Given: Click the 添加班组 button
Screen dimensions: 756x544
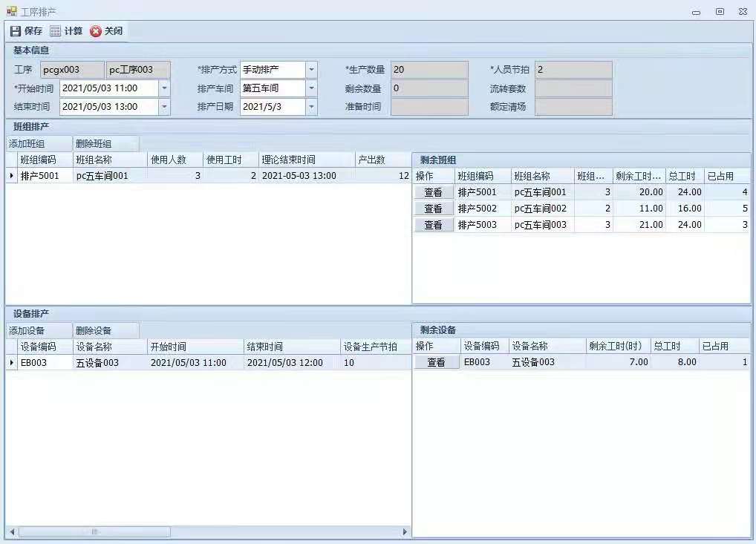Looking at the screenshot, I should 27,144.
